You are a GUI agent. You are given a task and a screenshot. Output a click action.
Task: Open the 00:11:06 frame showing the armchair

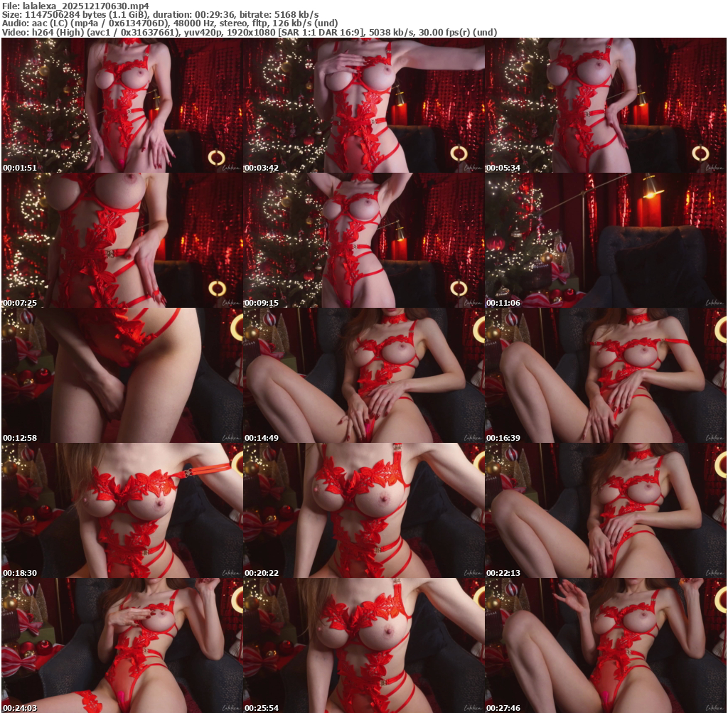point(605,240)
